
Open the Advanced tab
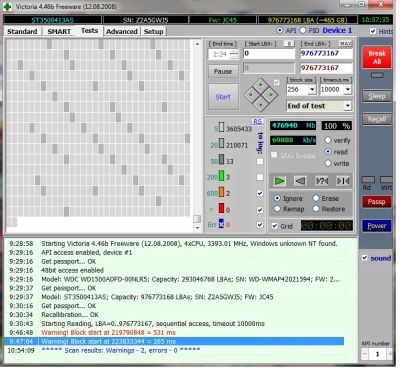click(122, 31)
